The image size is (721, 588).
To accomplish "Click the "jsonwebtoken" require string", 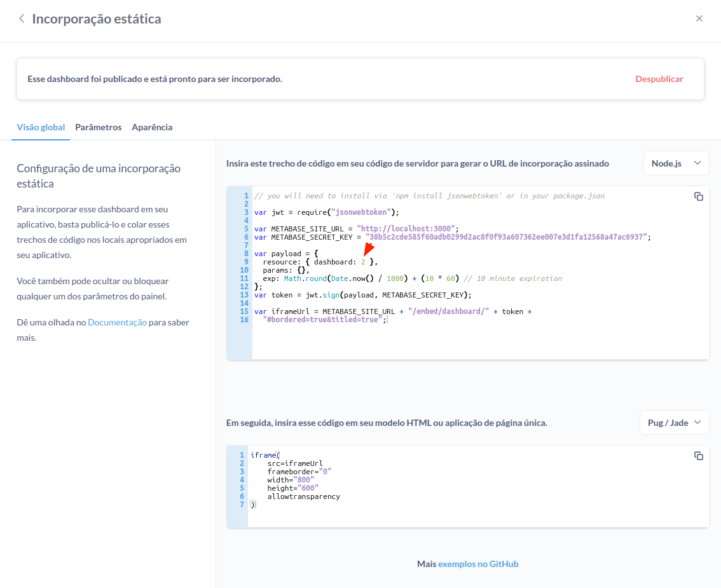I will tap(361, 212).
